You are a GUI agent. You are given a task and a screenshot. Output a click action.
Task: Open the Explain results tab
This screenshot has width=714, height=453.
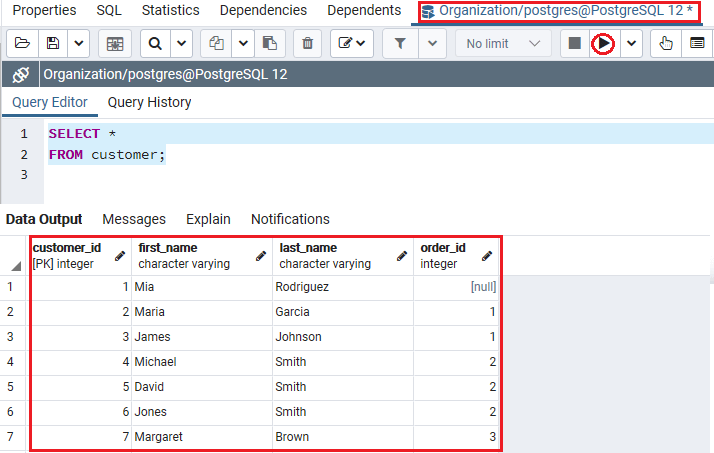click(x=208, y=219)
